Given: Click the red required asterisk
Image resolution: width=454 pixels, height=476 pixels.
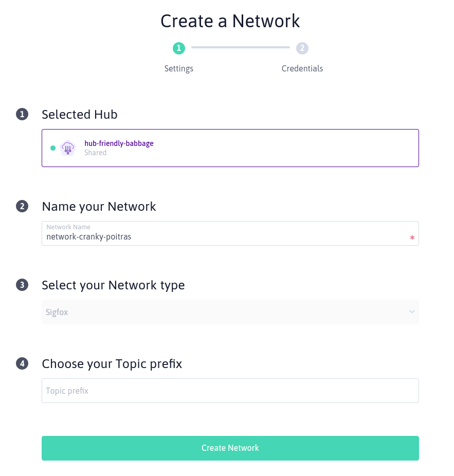Looking at the screenshot, I should 412,239.
